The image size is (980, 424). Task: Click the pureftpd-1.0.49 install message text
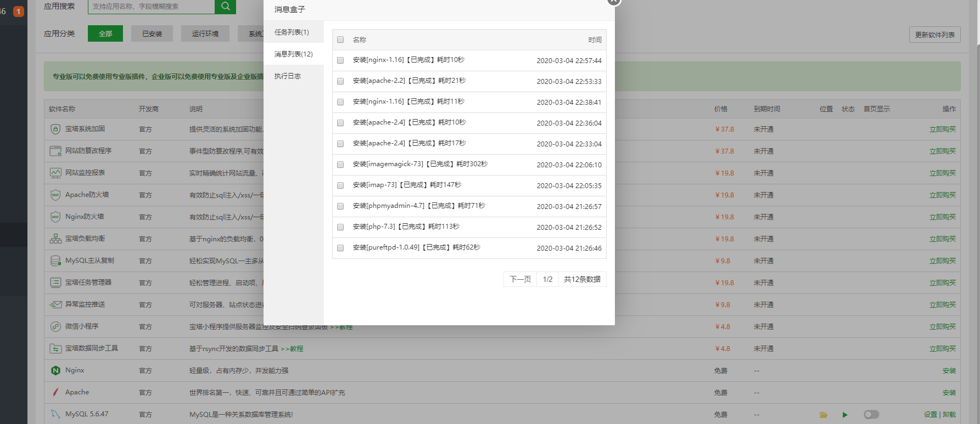tap(417, 247)
